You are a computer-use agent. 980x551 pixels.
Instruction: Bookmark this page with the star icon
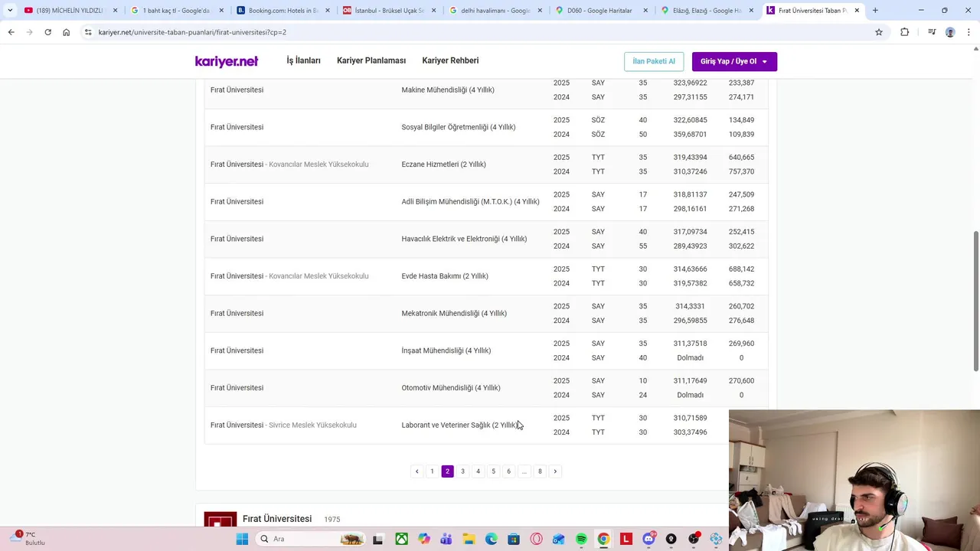pos(879,32)
